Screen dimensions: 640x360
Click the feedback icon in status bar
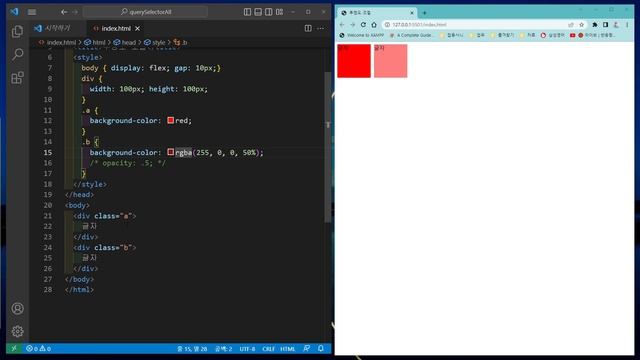[307, 349]
